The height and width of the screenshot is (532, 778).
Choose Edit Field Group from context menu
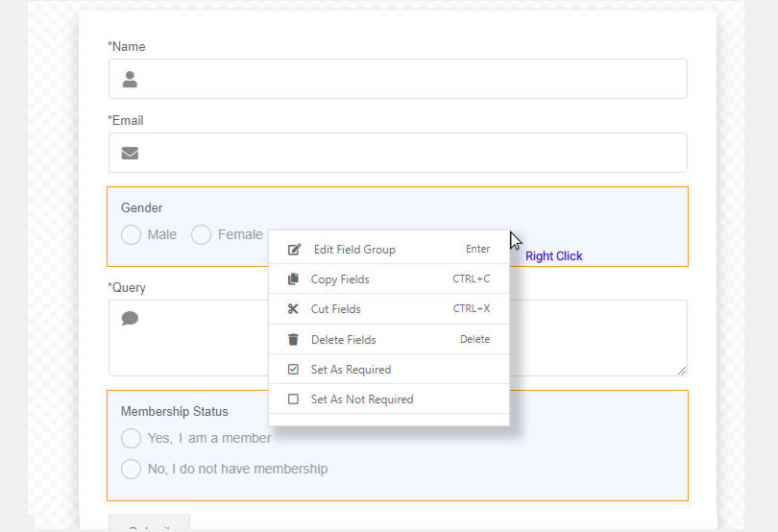389,249
